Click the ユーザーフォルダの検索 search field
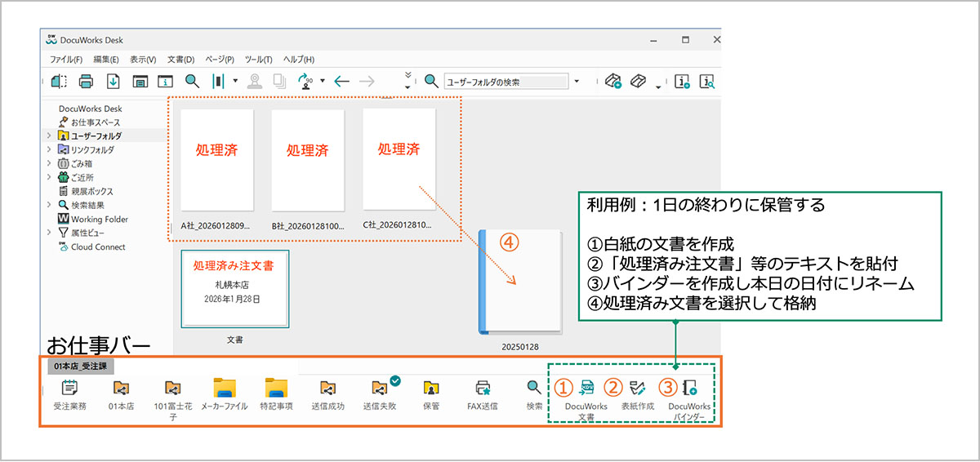 click(505, 82)
